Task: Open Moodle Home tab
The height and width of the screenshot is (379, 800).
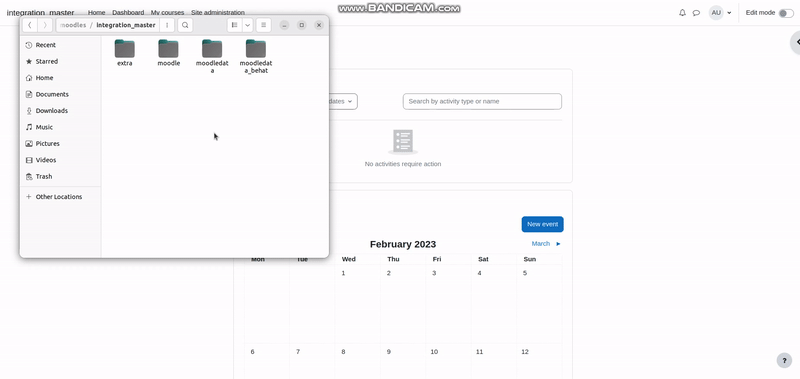Action: pos(96,12)
